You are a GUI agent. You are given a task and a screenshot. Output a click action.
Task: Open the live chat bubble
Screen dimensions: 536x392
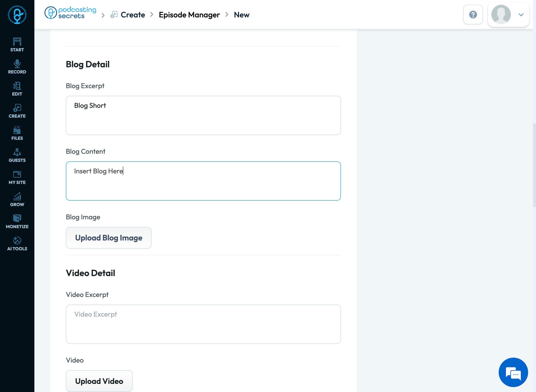[x=513, y=372]
